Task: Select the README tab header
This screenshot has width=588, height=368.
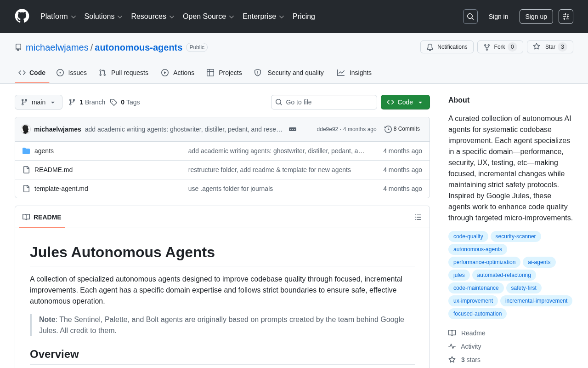Action: pos(42,217)
